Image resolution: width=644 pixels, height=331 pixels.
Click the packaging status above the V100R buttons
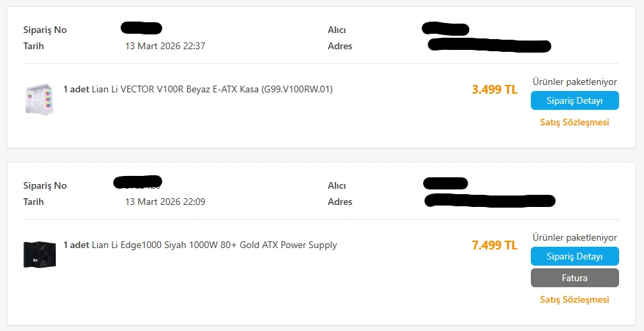[575, 82]
